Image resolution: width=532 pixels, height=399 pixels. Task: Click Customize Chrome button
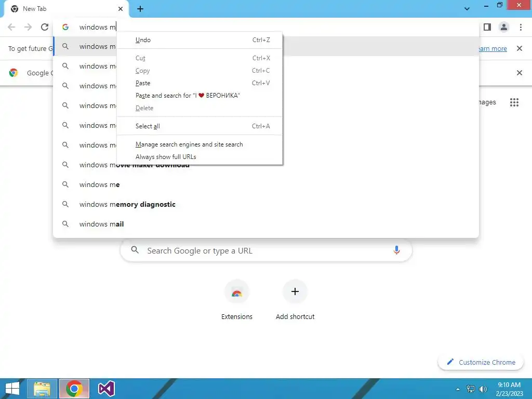[x=481, y=362]
